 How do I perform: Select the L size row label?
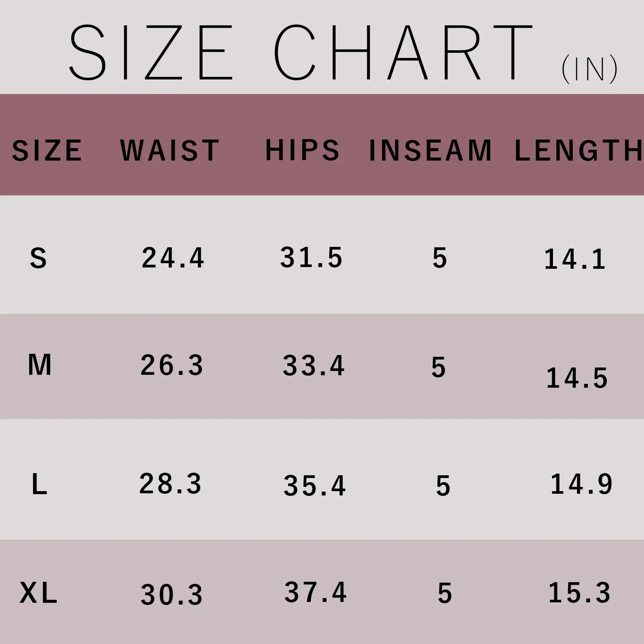(x=39, y=484)
